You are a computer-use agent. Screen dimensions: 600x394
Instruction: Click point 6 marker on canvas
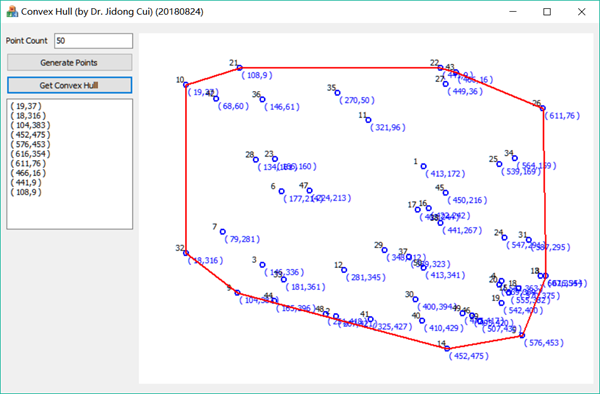(x=282, y=191)
